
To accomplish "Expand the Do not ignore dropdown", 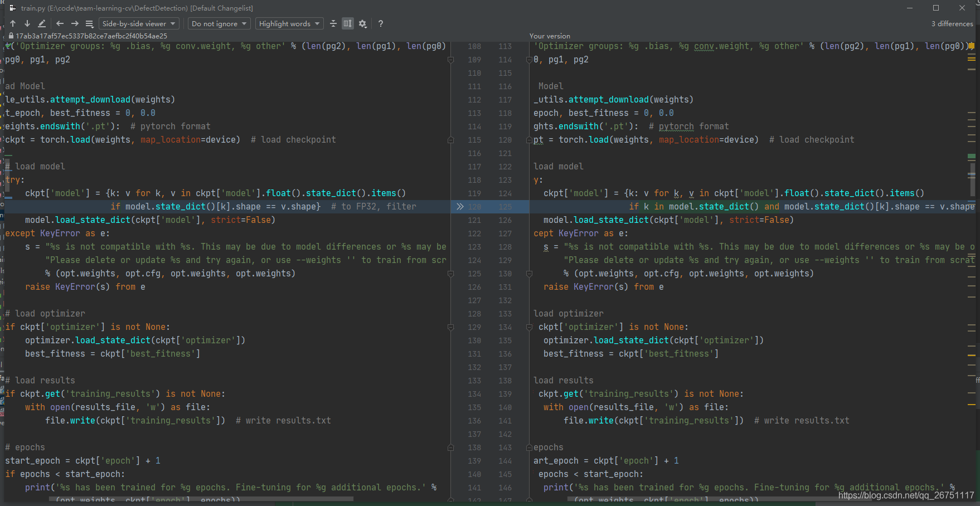I will coord(219,23).
